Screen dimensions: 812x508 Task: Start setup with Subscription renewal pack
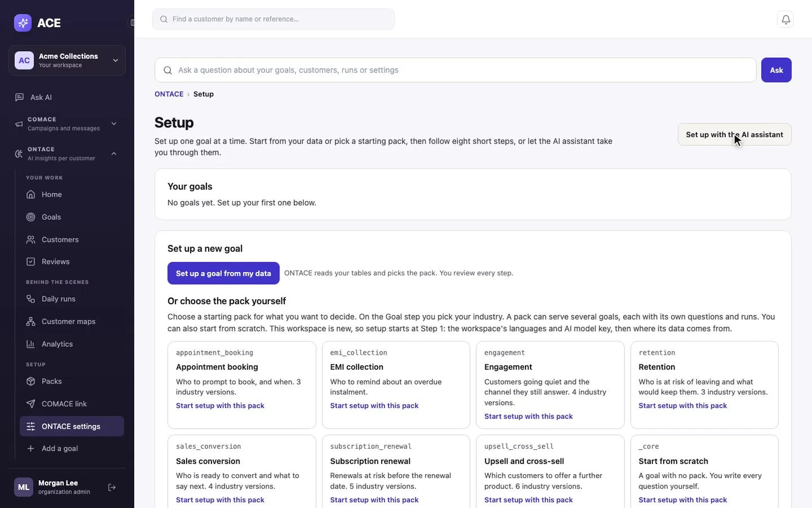[374, 500]
